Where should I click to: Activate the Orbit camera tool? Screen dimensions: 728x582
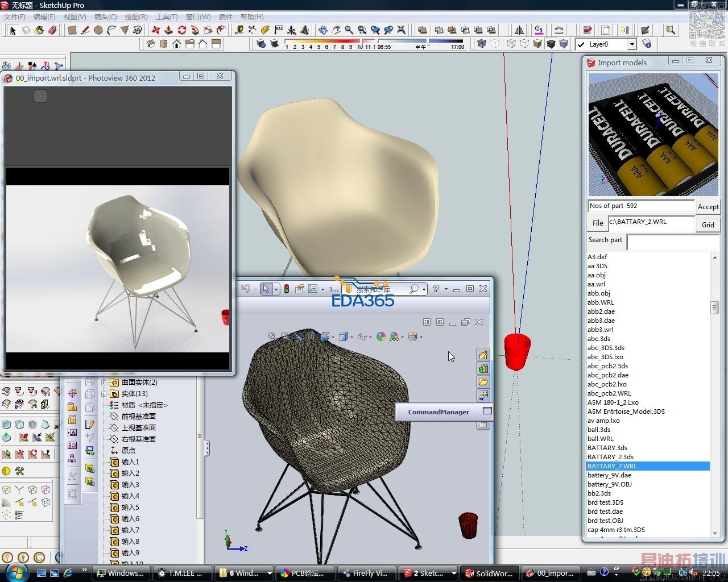coord(323,30)
